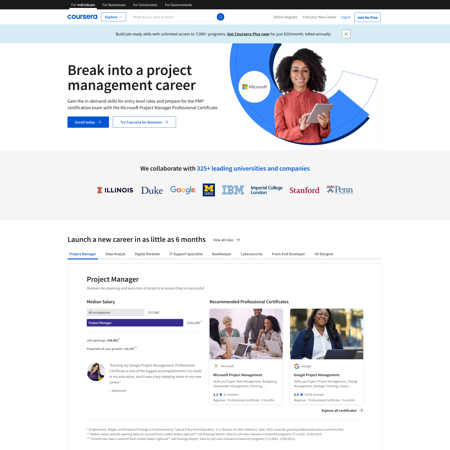Select the UX Designer role tab
Screen dimensions: 450x450
tap(324, 254)
